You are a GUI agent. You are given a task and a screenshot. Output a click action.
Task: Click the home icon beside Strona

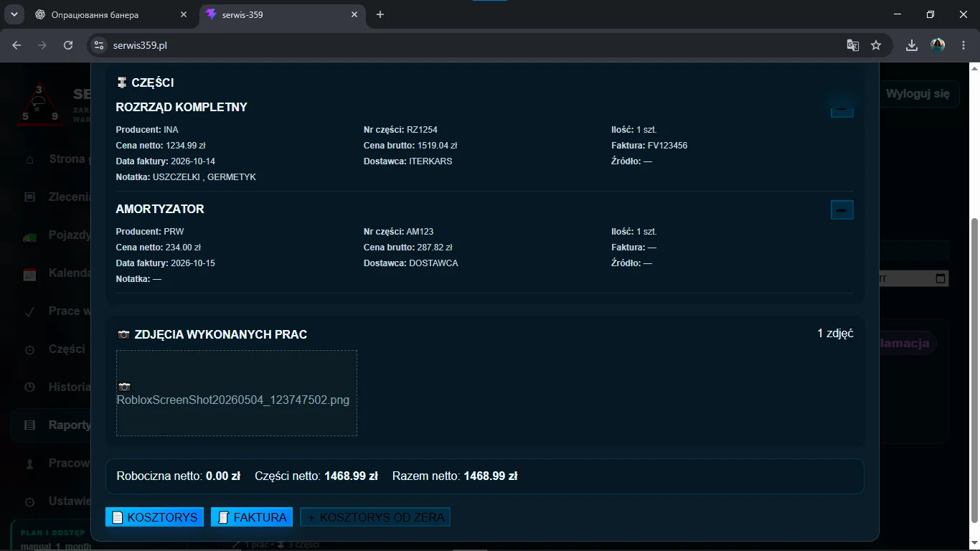point(29,159)
